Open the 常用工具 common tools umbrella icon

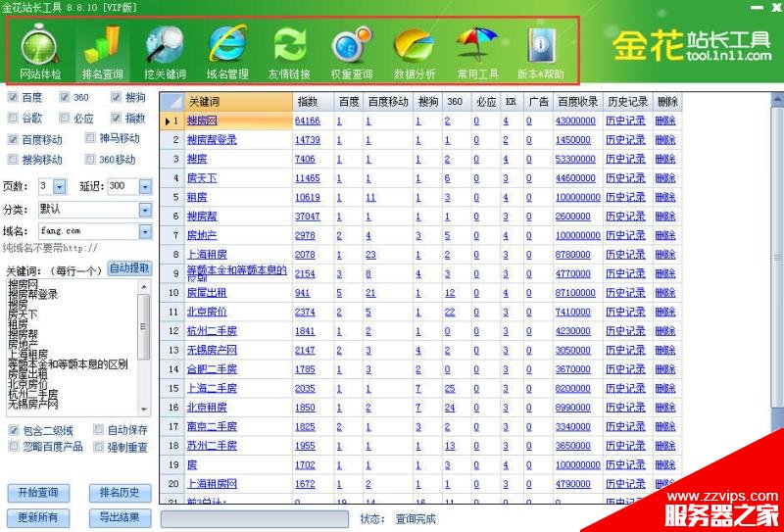pos(477,52)
